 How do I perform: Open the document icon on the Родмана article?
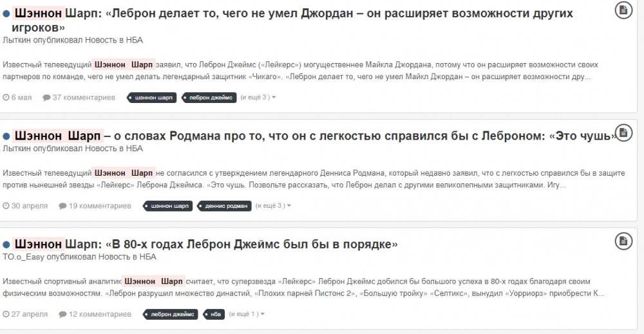coord(623,133)
